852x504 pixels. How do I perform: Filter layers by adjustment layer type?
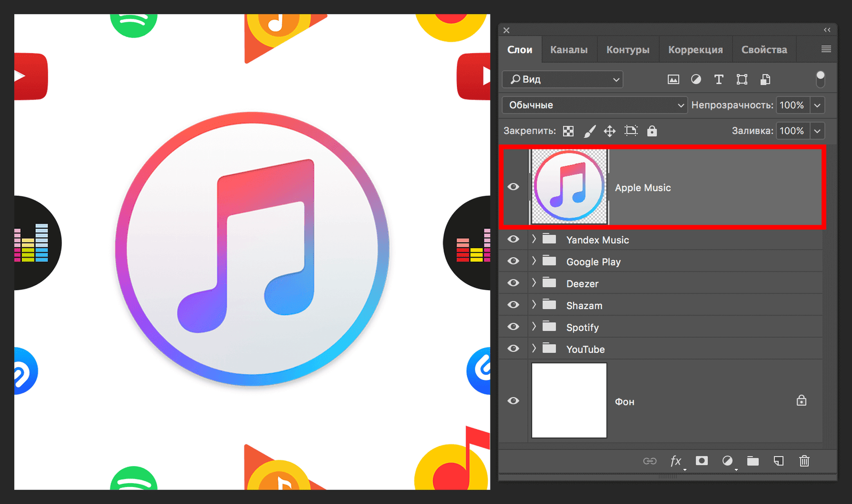pyautogui.click(x=696, y=79)
